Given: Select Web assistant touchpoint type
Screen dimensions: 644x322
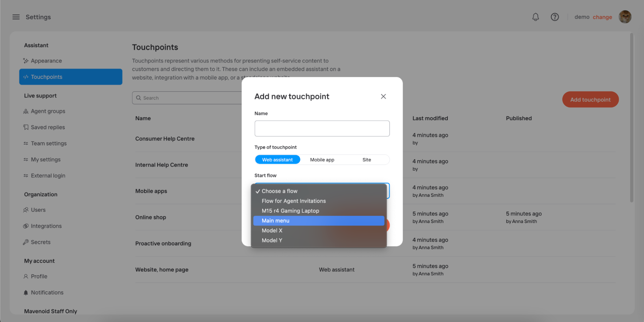Looking at the screenshot, I should pos(277,160).
